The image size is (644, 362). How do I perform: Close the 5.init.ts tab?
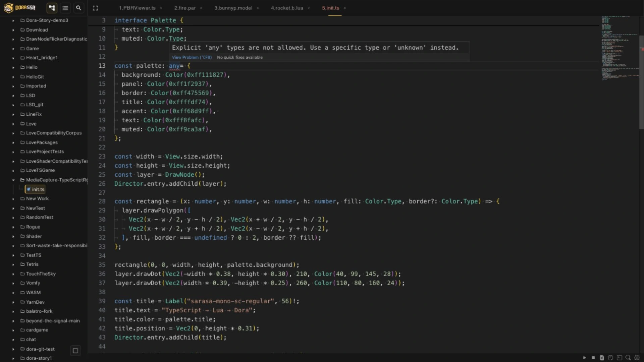pyautogui.click(x=344, y=8)
